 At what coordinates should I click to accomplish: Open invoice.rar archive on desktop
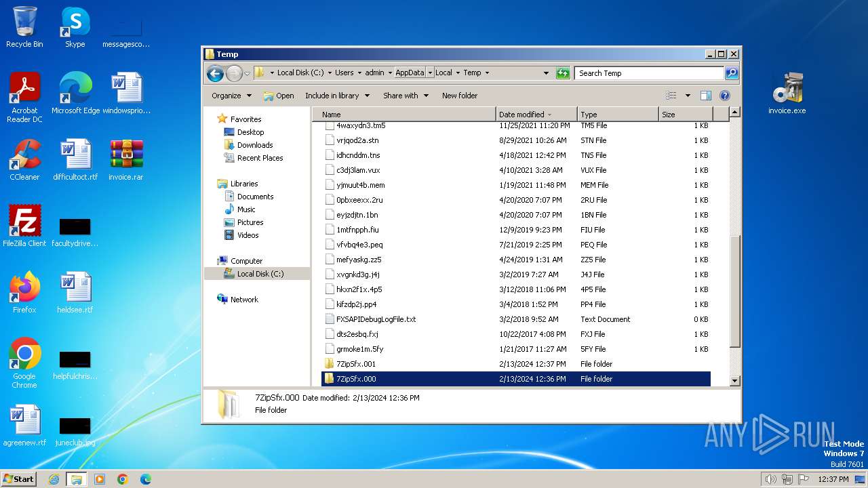(x=126, y=160)
